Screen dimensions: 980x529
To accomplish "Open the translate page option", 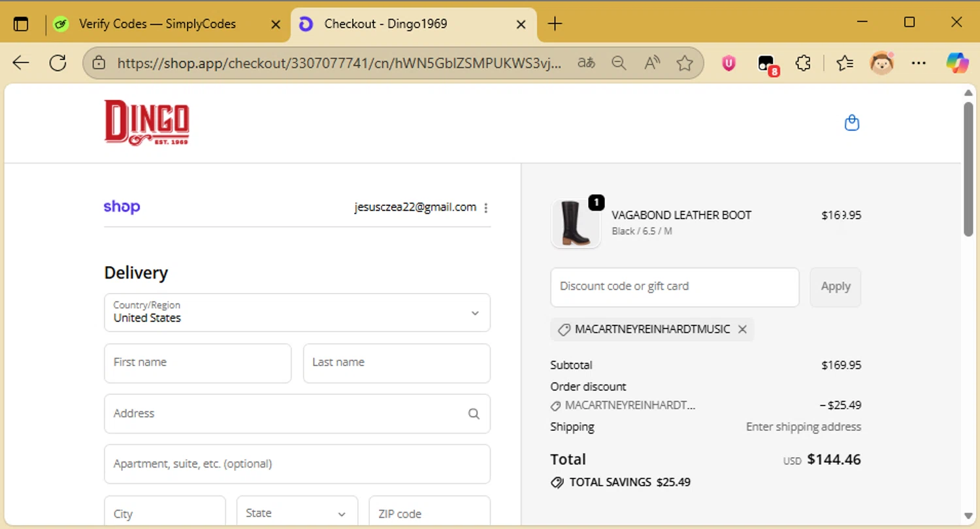I will (587, 63).
